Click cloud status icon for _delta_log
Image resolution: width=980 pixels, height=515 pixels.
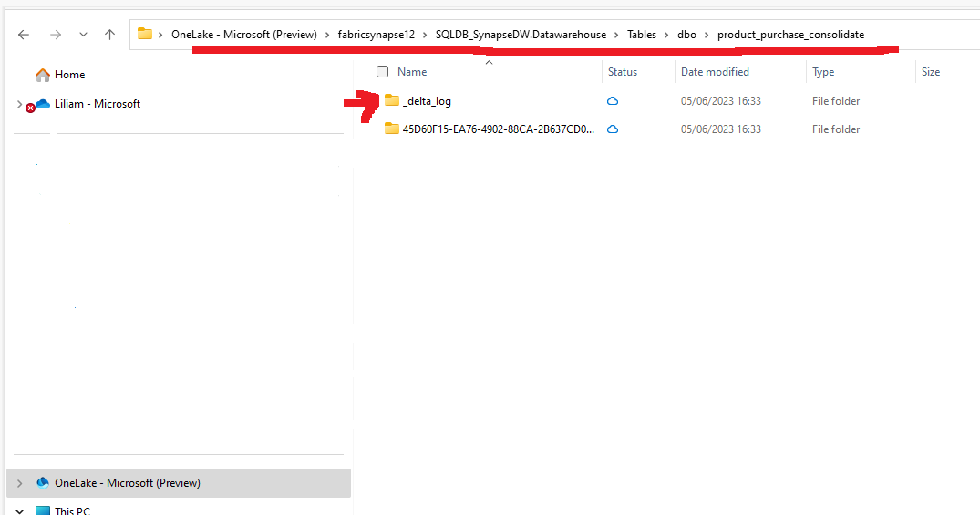point(613,100)
